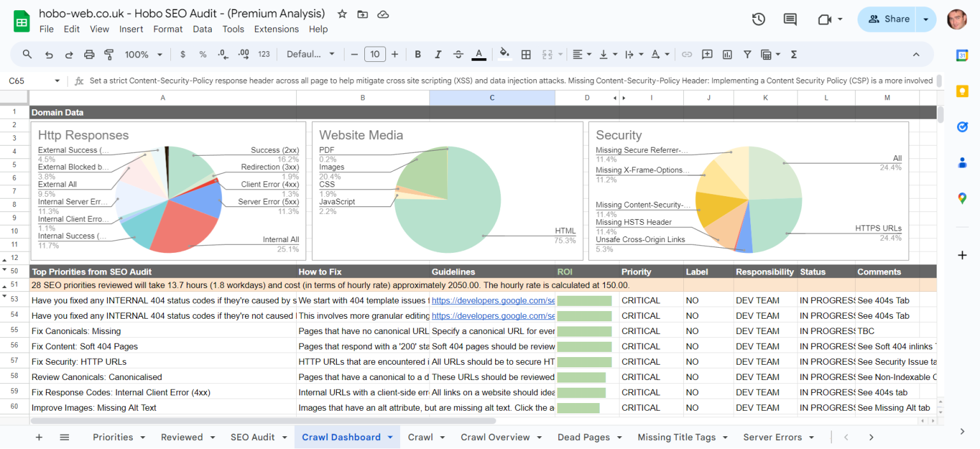This screenshot has width=980, height=449.
Task: Open the Default font dropdown
Action: 310,55
